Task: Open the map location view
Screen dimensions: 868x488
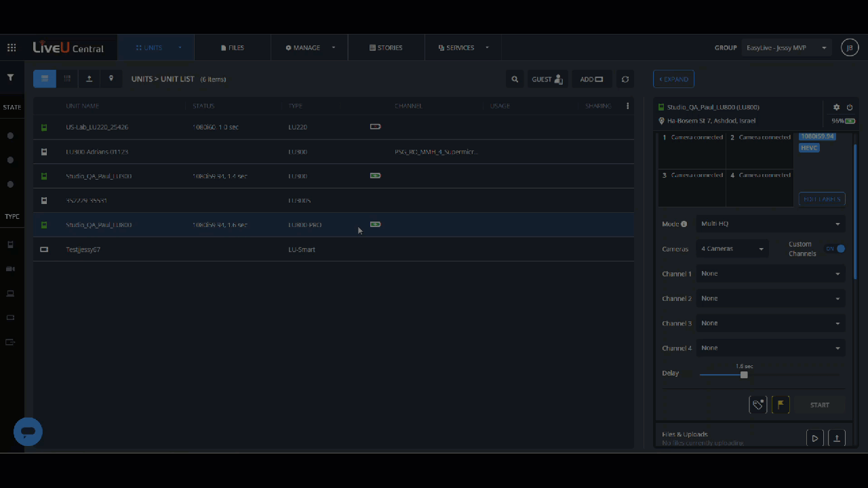Action: (111, 79)
